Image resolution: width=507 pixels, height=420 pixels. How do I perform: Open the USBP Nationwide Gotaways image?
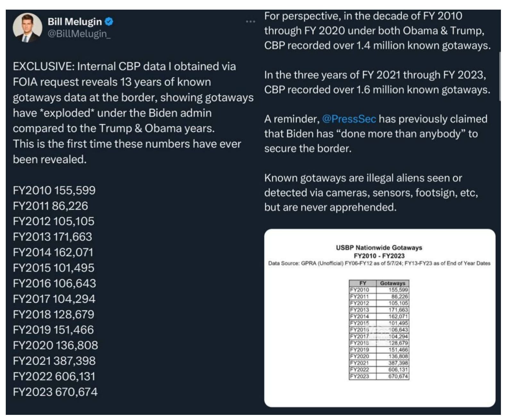380,318
